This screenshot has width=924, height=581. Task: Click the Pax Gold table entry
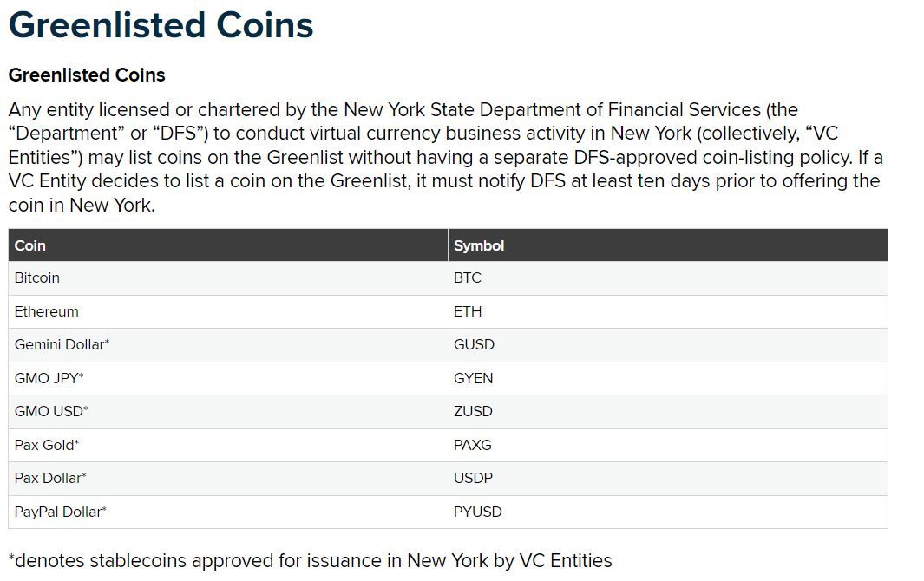[47, 445]
